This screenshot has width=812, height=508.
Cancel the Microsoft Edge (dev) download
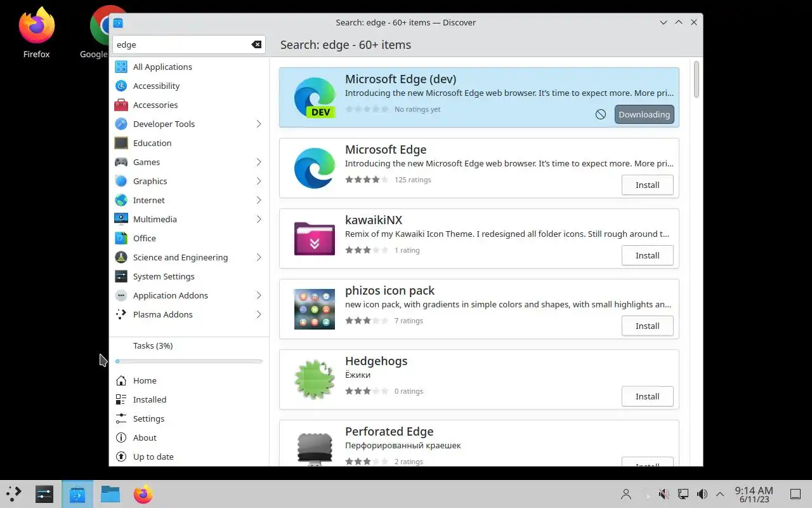pos(600,114)
